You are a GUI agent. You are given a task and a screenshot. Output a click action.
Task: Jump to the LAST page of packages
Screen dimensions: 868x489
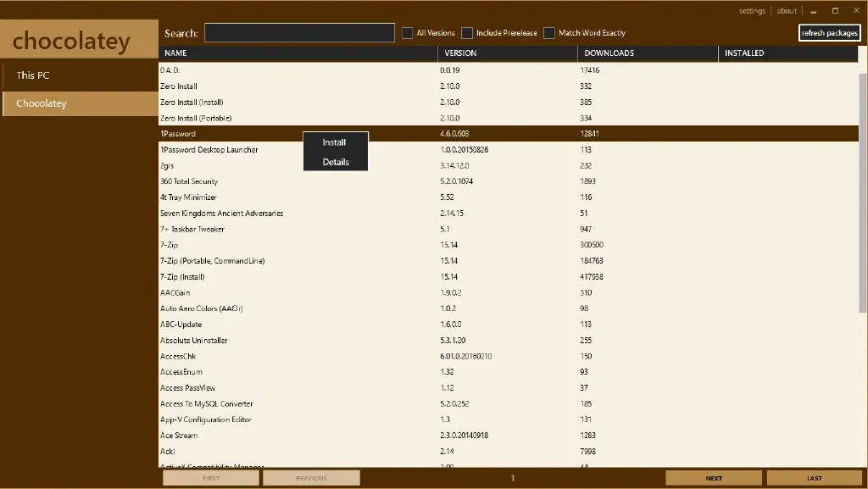(x=814, y=478)
